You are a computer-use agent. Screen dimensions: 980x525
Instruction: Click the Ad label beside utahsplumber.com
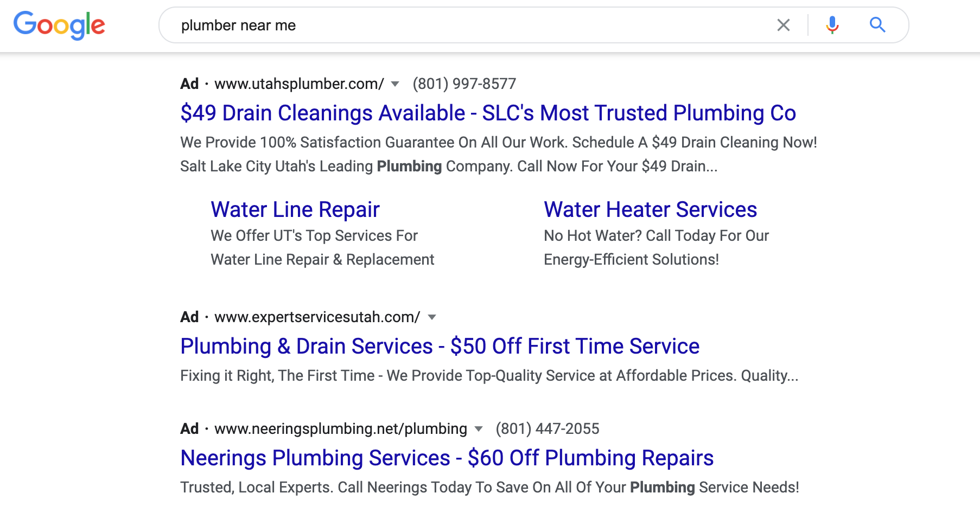[x=189, y=84]
